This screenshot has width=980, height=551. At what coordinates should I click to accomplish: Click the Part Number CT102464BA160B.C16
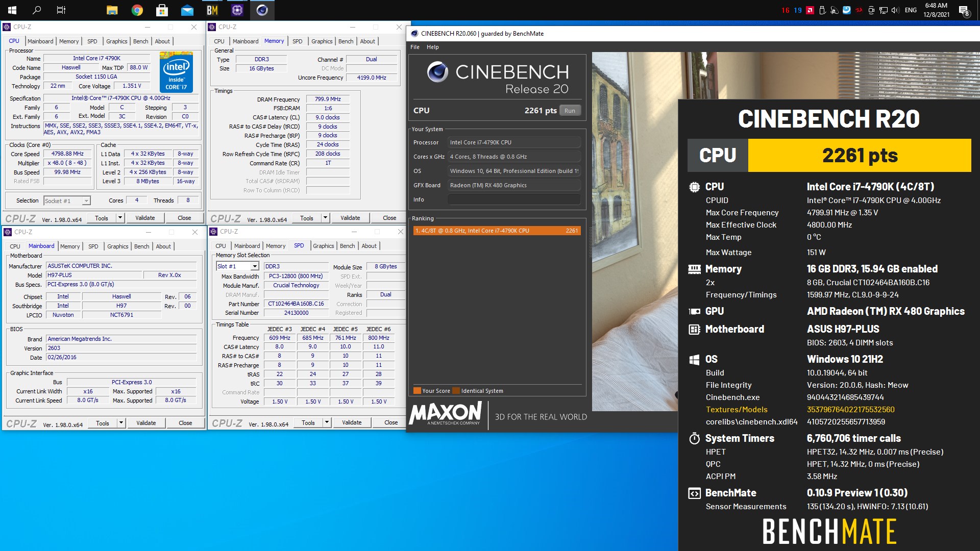(296, 304)
